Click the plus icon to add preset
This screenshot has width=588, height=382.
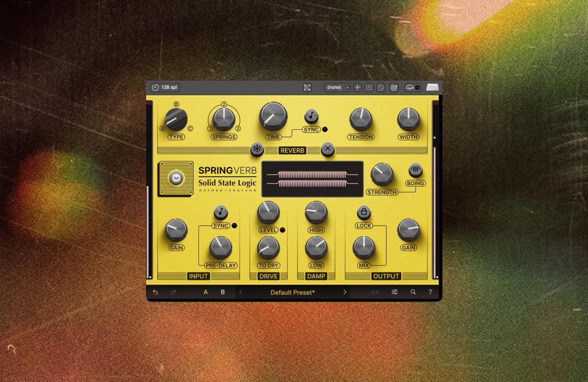[x=358, y=88]
